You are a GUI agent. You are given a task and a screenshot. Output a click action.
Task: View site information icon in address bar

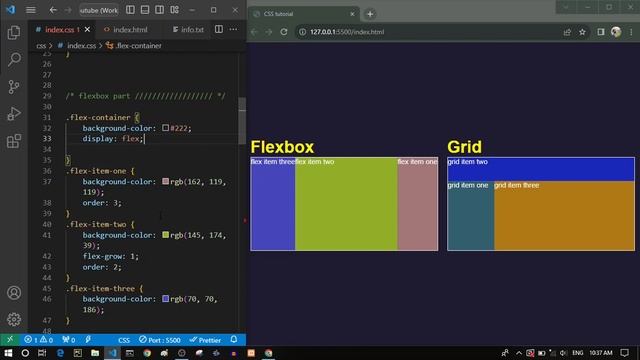point(302,32)
